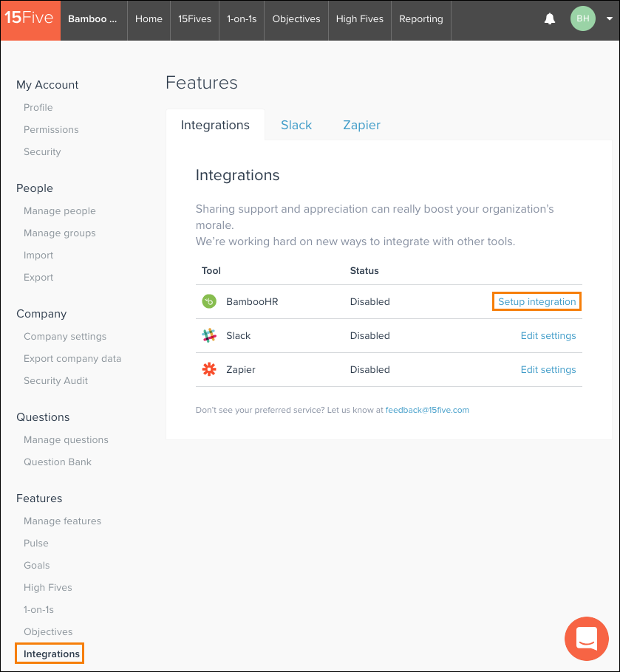Open Question Bank in sidebar

tap(58, 462)
